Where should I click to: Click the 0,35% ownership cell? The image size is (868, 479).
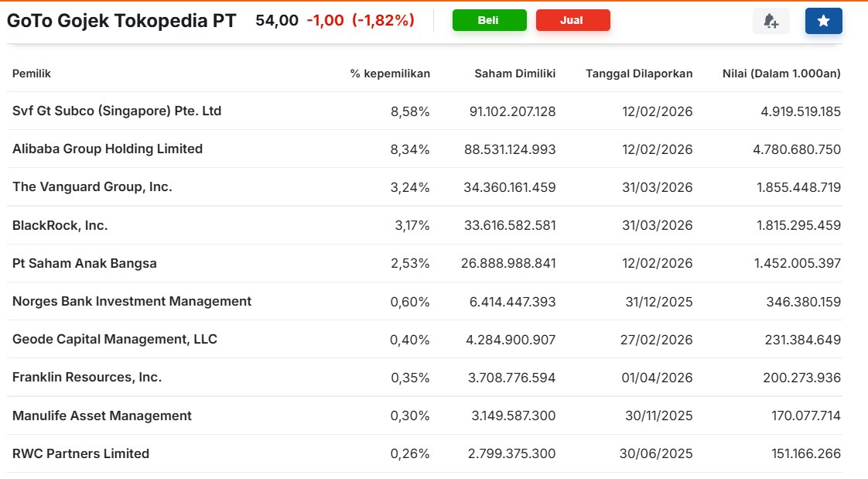pos(410,378)
